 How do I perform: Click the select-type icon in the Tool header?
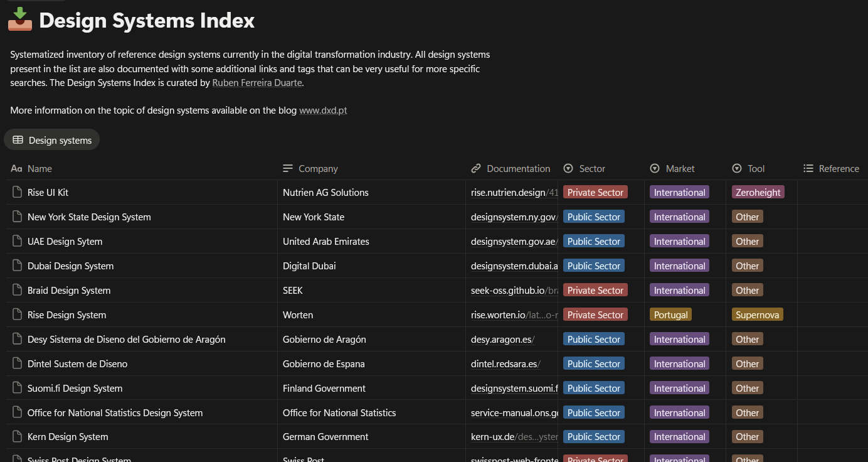737,168
